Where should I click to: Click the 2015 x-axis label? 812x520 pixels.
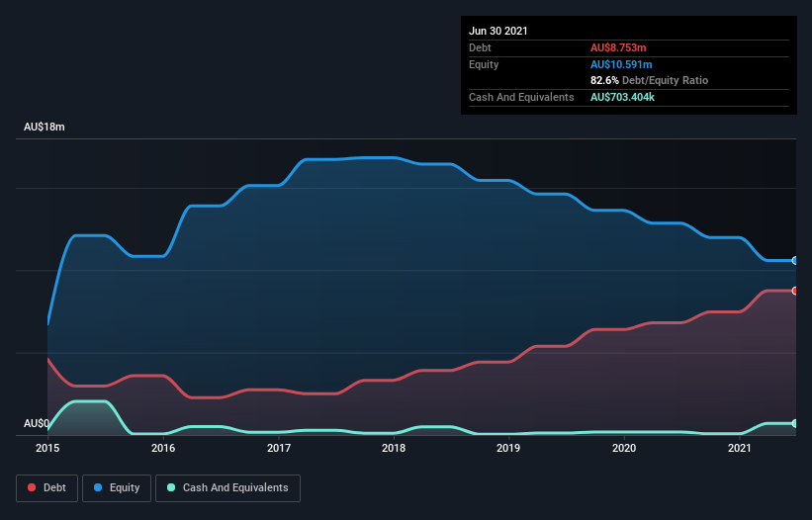pos(47,448)
